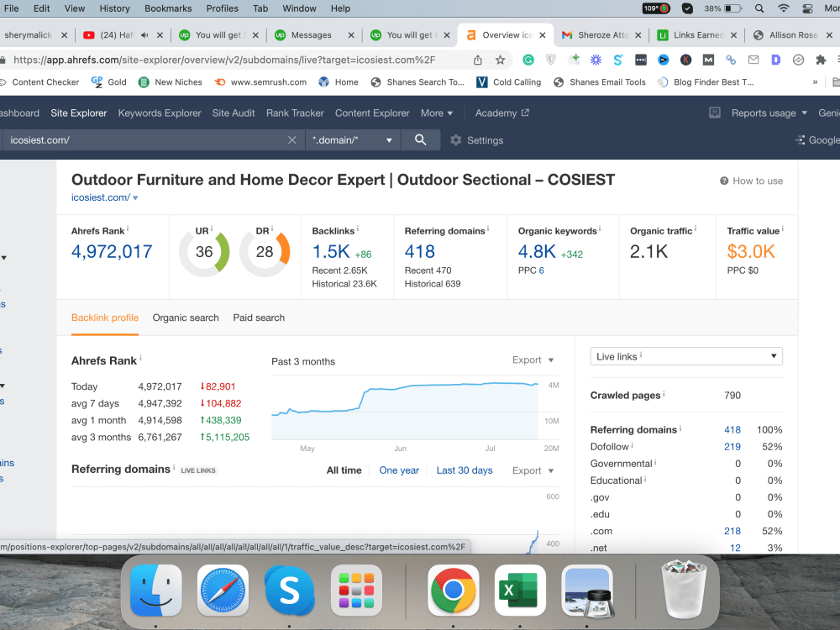Switch to the Paid search tab
840x630 pixels.
(x=259, y=318)
